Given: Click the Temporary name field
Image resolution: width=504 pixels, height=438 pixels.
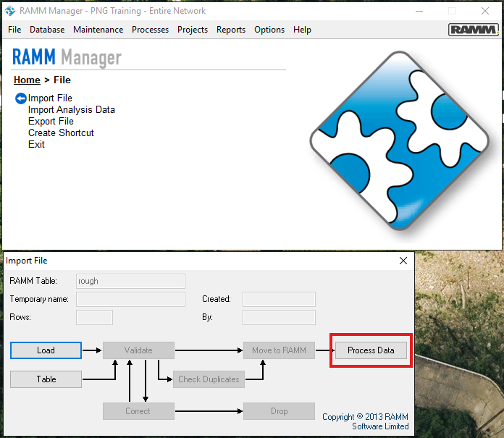Looking at the screenshot, I should coord(130,299).
